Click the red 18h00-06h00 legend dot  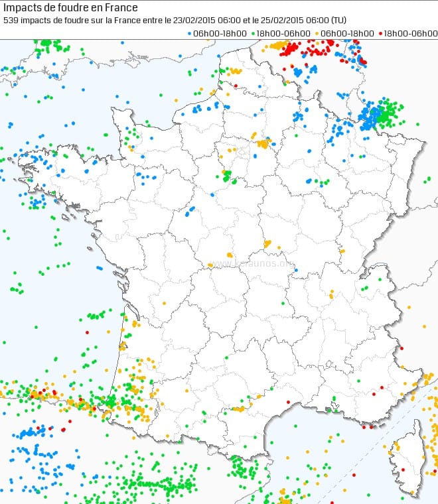380,32
